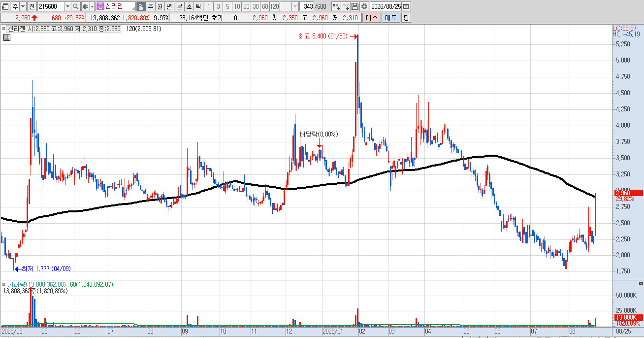The image size is (644, 338).
Task: Click the date field 2026/08/25
Action: tap(386, 6)
